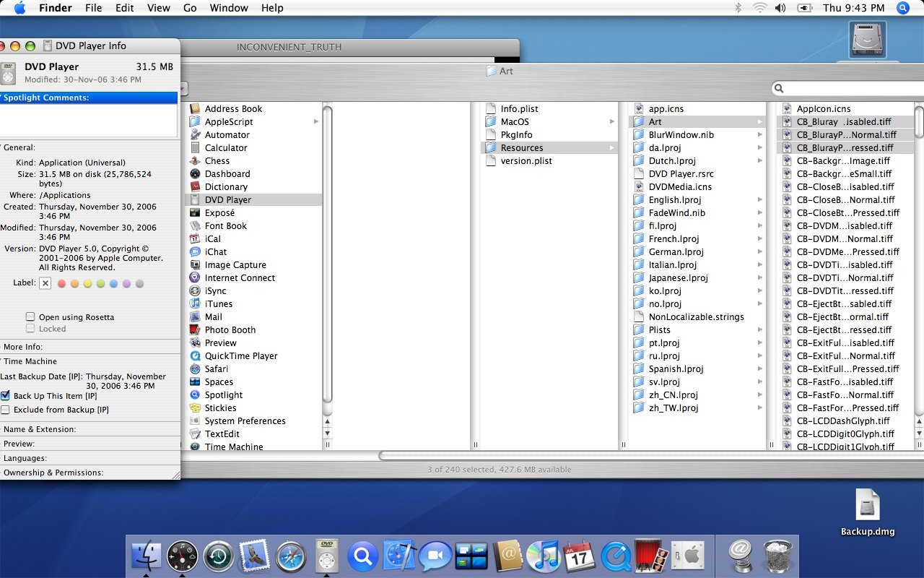Open System Preferences in the Dock
Viewport: 924px width, 578px height.
[688, 556]
